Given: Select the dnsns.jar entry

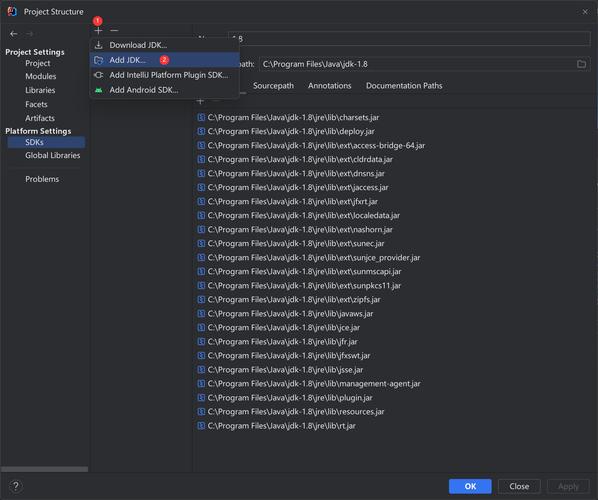Looking at the screenshot, I should point(291,174).
